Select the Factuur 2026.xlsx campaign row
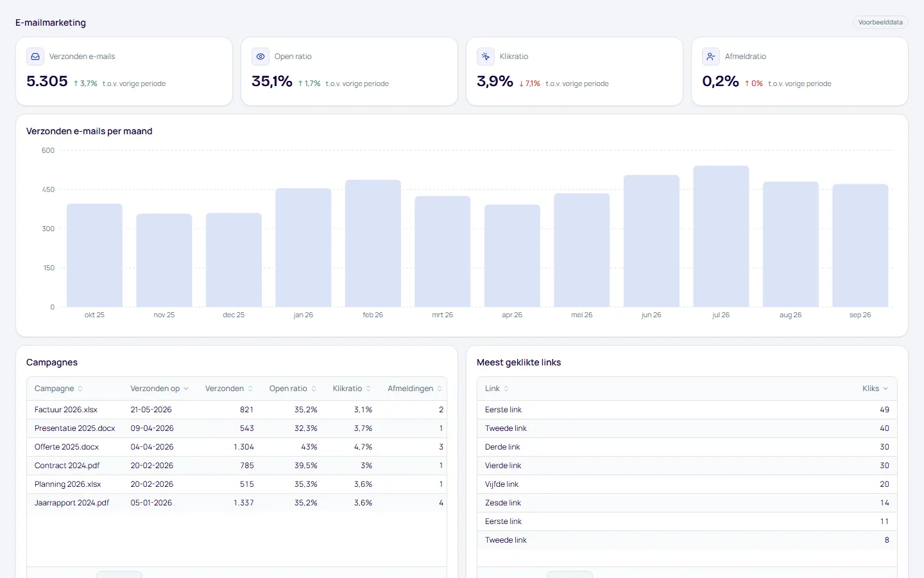 pos(237,410)
